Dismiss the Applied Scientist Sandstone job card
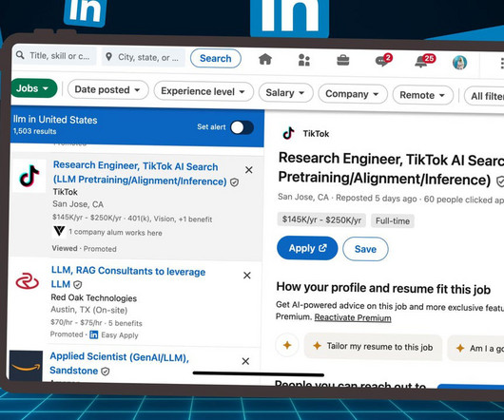504x420 pixels. coord(245,361)
